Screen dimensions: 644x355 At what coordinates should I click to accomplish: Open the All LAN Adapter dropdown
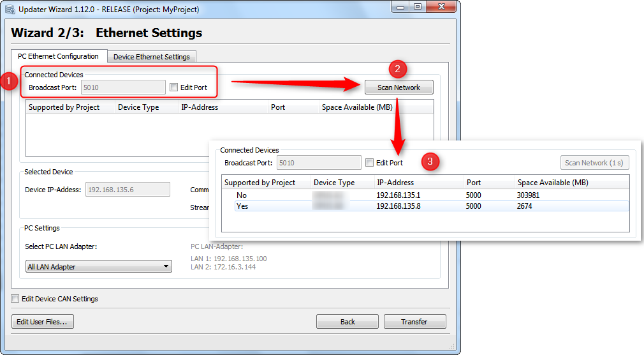pos(98,267)
